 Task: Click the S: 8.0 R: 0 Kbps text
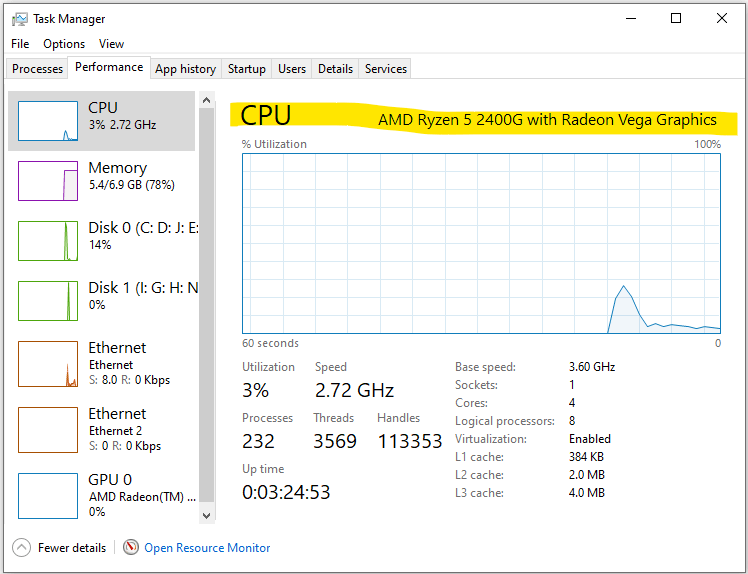[129, 380]
